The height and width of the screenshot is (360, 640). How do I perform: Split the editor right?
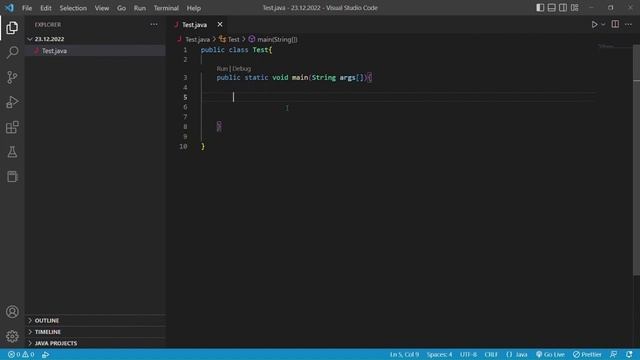tap(615, 24)
